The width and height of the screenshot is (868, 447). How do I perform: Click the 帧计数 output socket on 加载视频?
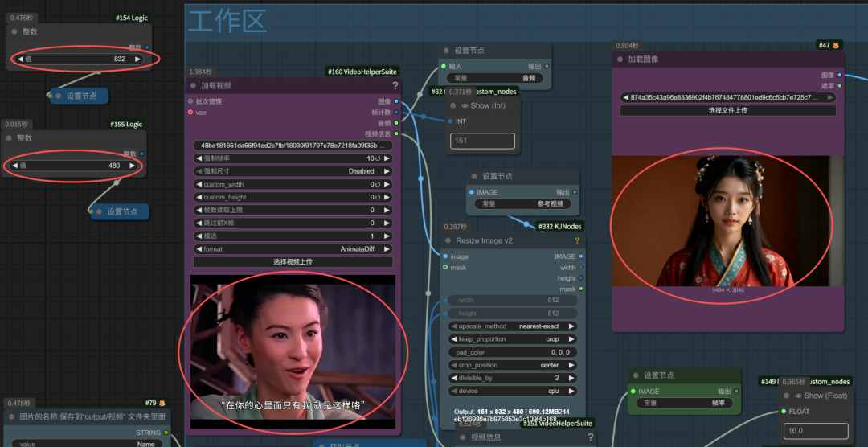(x=395, y=112)
